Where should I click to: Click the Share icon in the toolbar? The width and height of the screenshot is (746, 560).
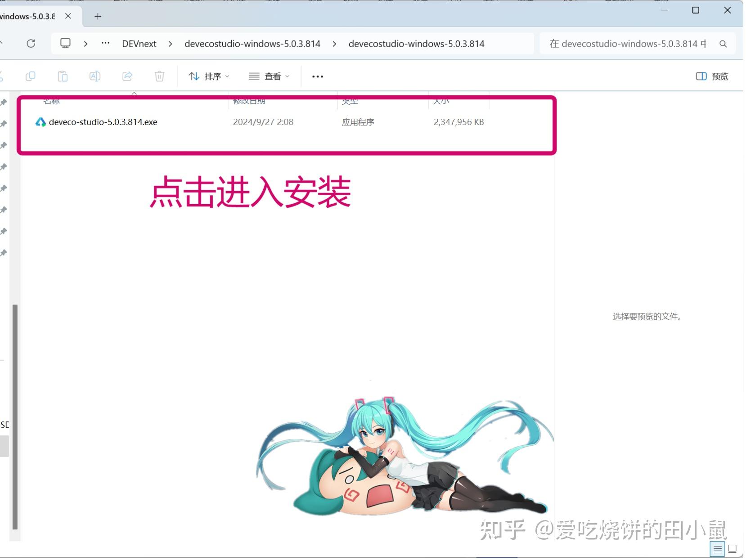127,76
